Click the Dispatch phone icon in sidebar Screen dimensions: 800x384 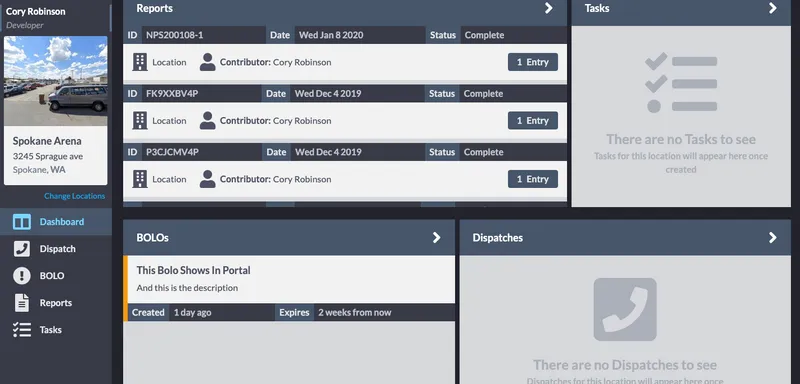click(x=22, y=249)
